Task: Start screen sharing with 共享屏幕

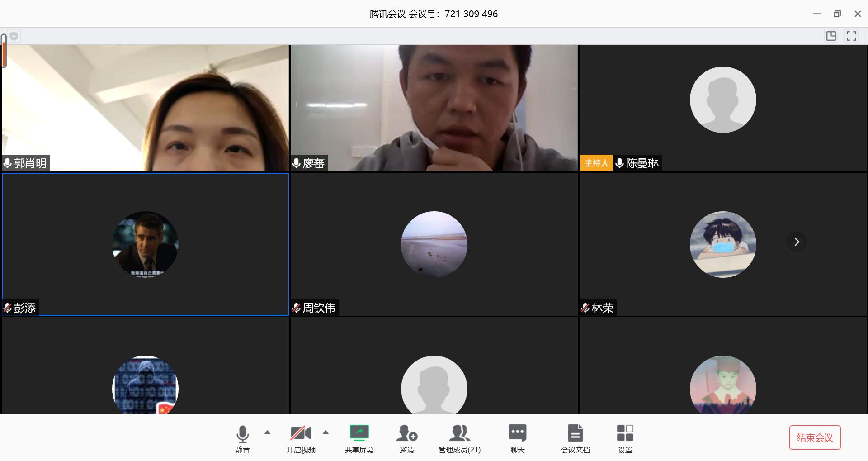Action: point(359,438)
